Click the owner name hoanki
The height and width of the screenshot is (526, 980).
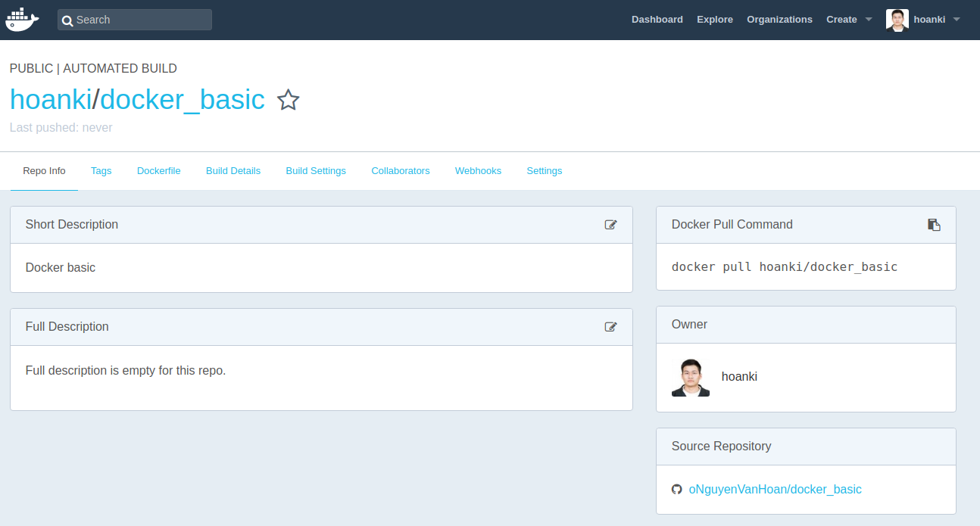(739, 377)
